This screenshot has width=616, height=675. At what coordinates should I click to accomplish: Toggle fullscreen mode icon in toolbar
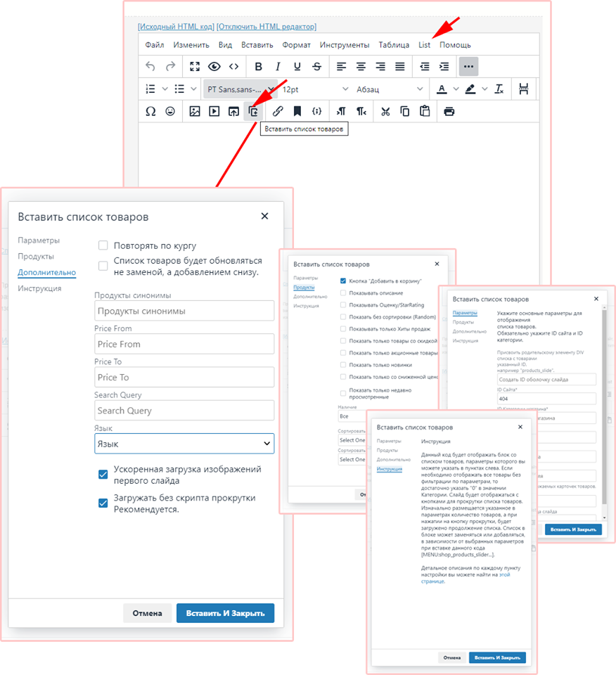(195, 67)
